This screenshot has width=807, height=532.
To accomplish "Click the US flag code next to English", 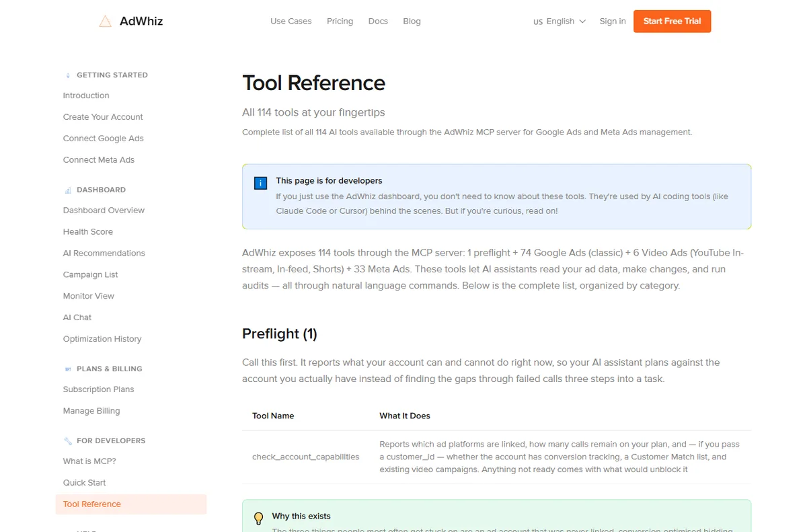I will pos(538,22).
